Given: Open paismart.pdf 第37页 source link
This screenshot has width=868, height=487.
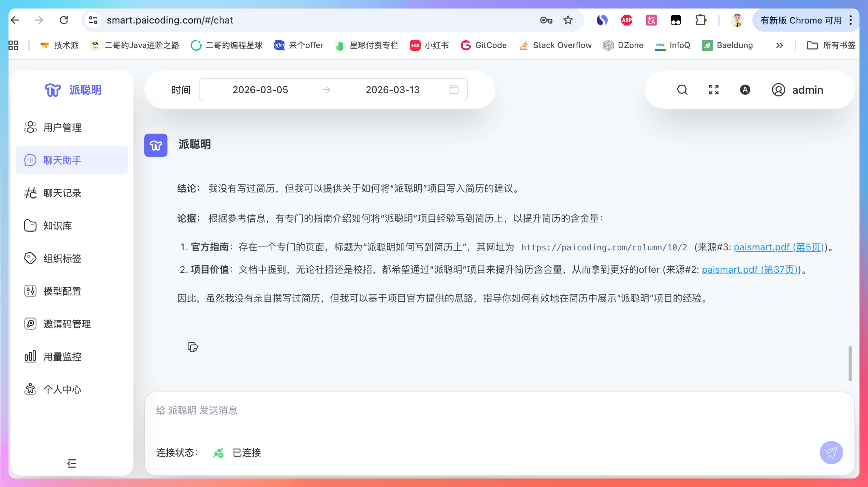Looking at the screenshot, I should (x=749, y=270).
